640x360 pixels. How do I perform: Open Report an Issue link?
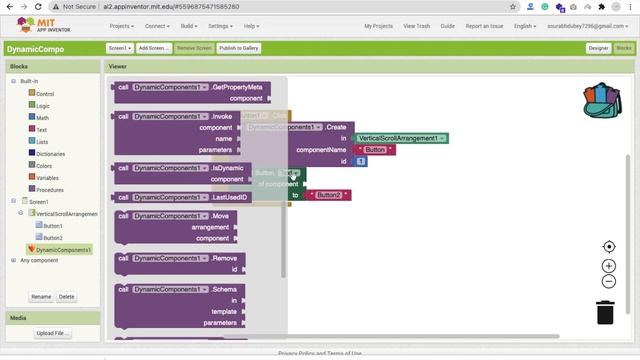pos(484,26)
